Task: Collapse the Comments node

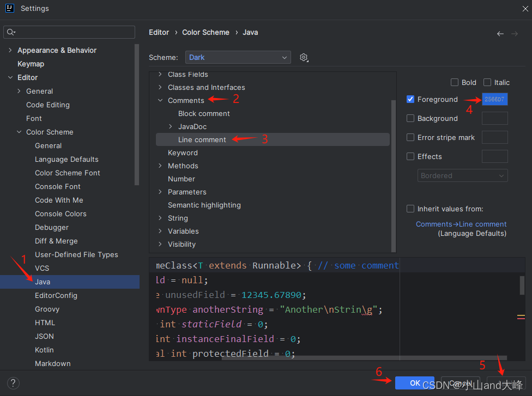Action: coord(160,100)
